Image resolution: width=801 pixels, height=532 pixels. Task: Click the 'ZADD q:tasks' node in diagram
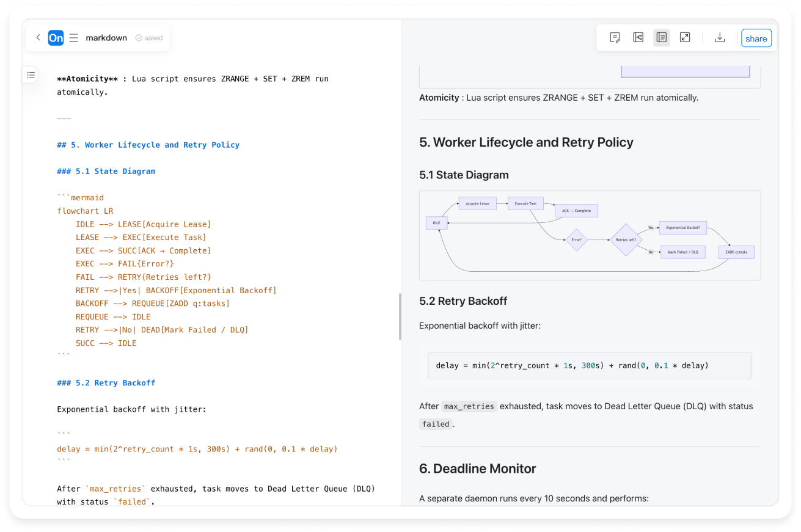(737, 252)
